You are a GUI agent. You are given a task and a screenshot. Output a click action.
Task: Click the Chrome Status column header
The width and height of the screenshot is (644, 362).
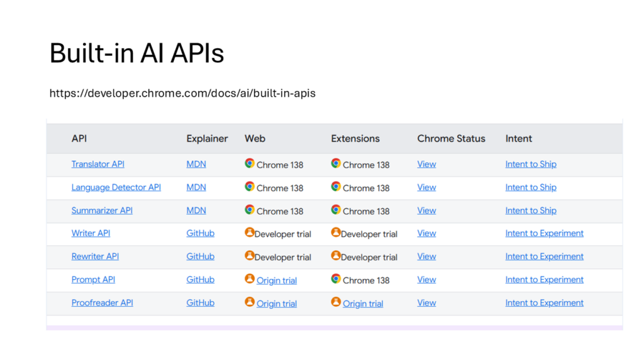pos(451,138)
